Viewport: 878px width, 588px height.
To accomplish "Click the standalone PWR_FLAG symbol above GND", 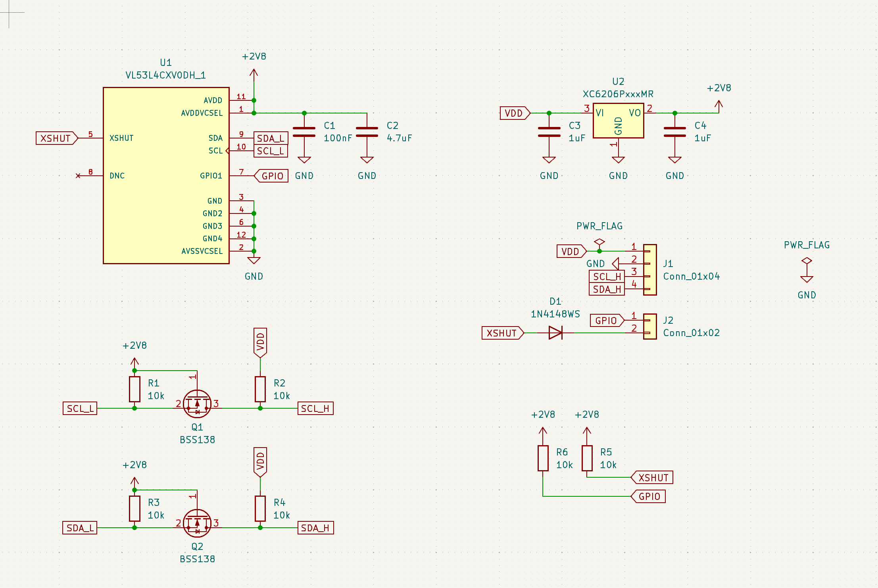I will pyautogui.click(x=807, y=261).
